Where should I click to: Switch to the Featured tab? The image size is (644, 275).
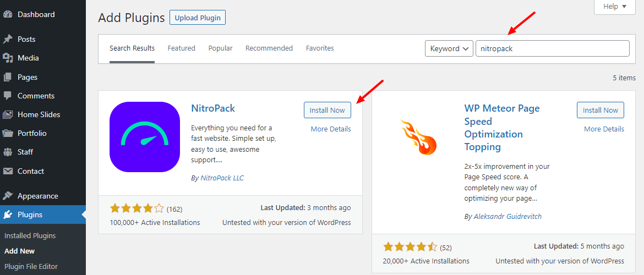(x=182, y=48)
